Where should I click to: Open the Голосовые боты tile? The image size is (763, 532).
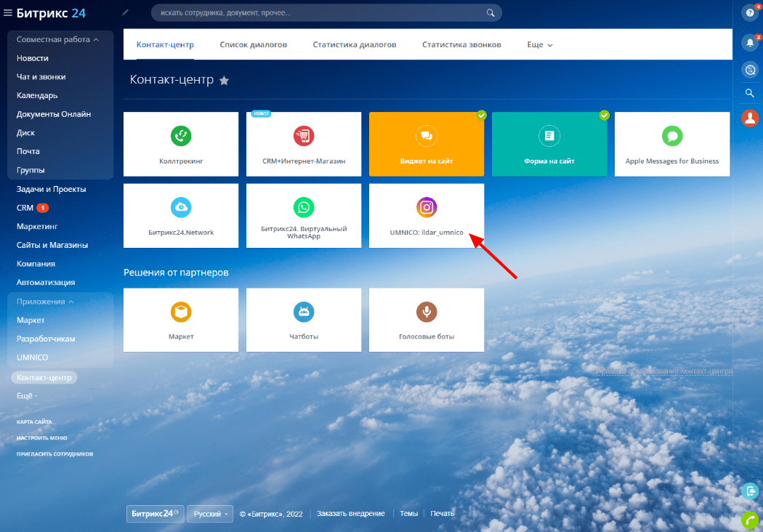tap(426, 320)
